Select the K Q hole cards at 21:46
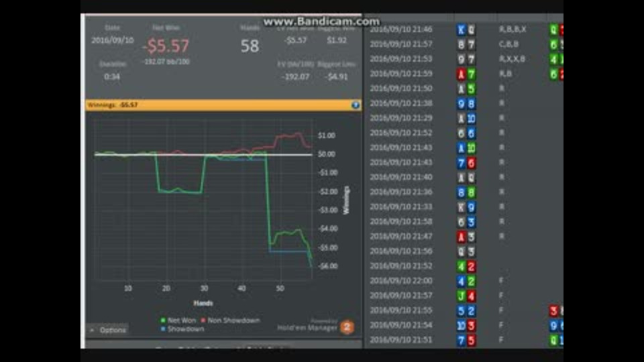The width and height of the screenshot is (644, 362). click(x=466, y=29)
